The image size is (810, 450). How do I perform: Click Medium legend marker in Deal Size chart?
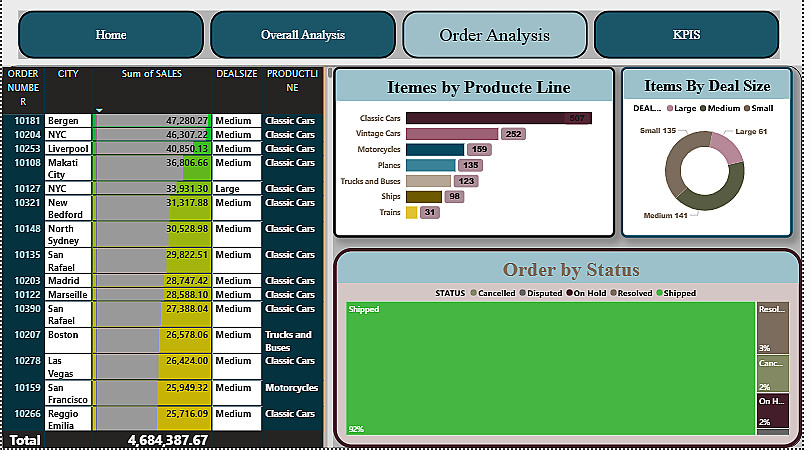click(703, 108)
